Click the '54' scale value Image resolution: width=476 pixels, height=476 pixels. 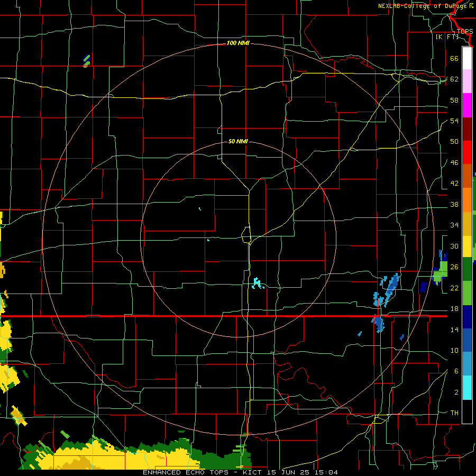tap(454, 121)
